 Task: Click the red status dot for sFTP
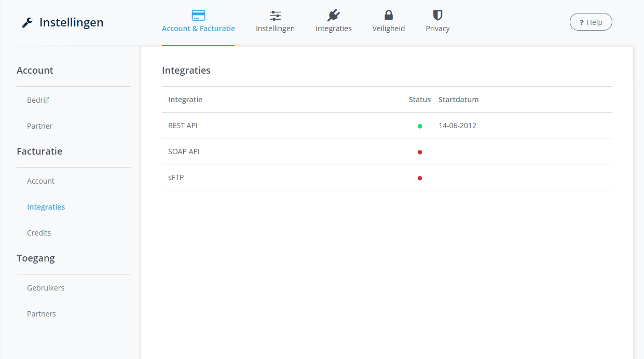coord(420,178)
